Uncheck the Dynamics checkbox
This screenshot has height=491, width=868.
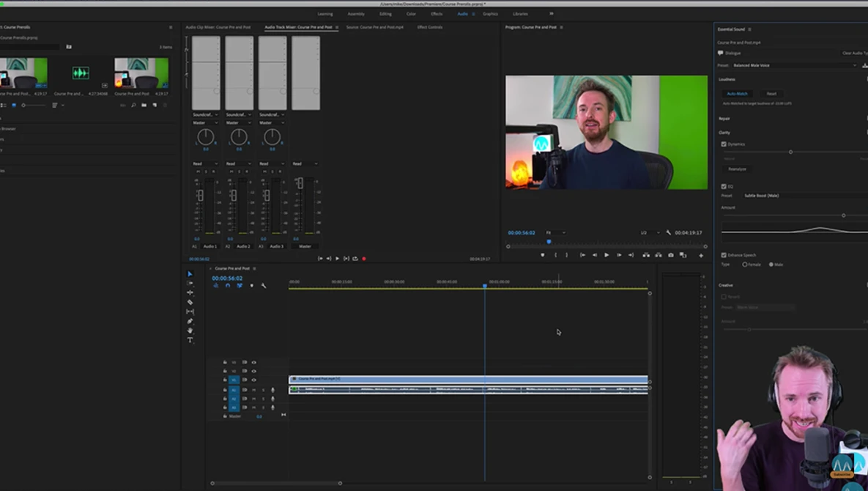[x=724, y=144]
